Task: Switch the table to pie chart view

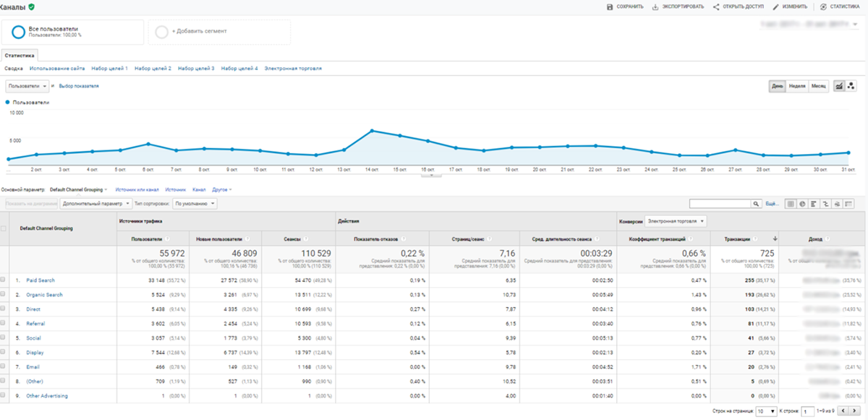Action: [x=802, y=204]
